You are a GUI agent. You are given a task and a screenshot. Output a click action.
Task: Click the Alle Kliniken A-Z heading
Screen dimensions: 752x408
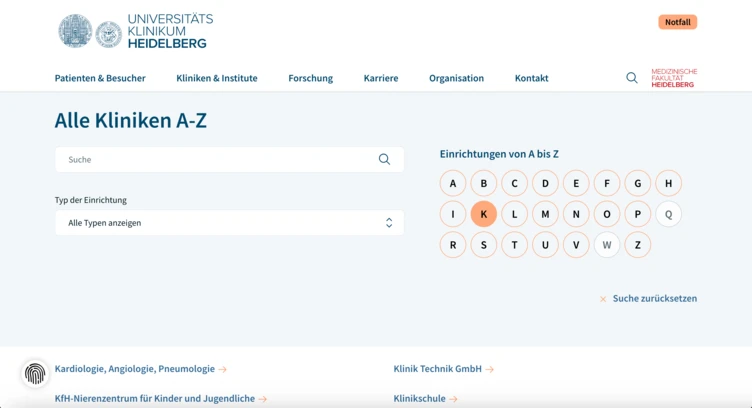(x=130, y=120)
